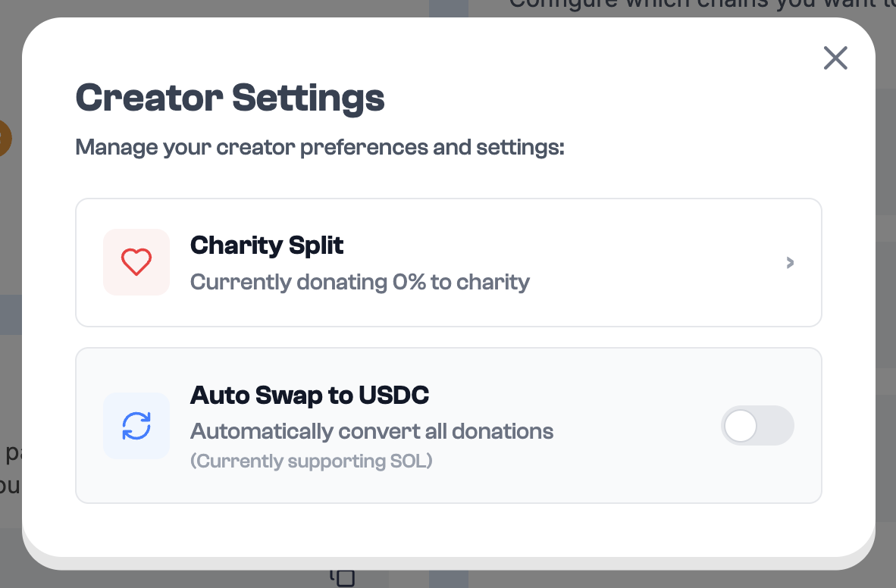
Task: Click the '(Currently supporting SOL)' note
Action: pyautogui.click(x=311, y=461)
